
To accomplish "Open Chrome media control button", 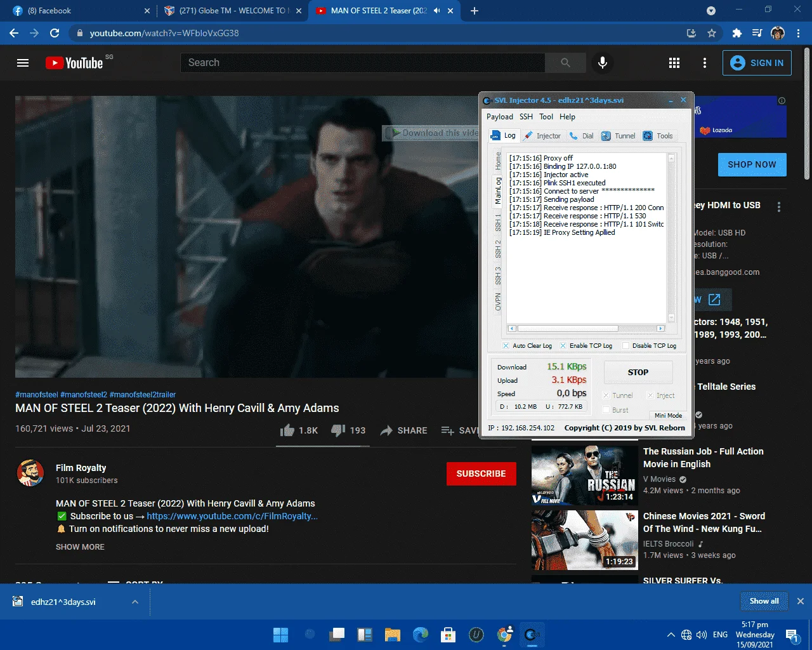I will tap(757, 33).
